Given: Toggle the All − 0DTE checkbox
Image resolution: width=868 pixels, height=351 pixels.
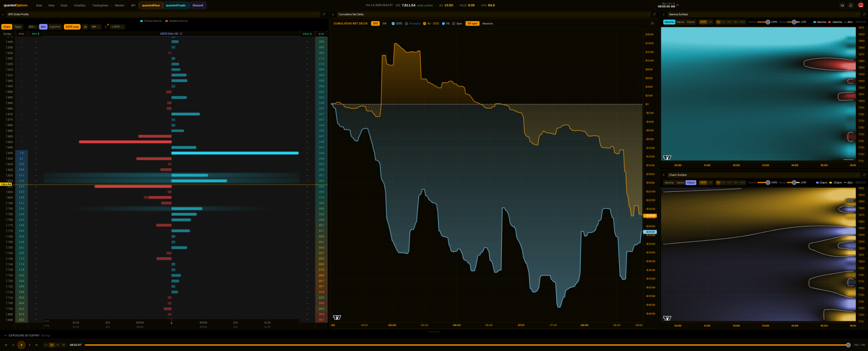Looking at the screenshot, I should [x=424, y=23].
